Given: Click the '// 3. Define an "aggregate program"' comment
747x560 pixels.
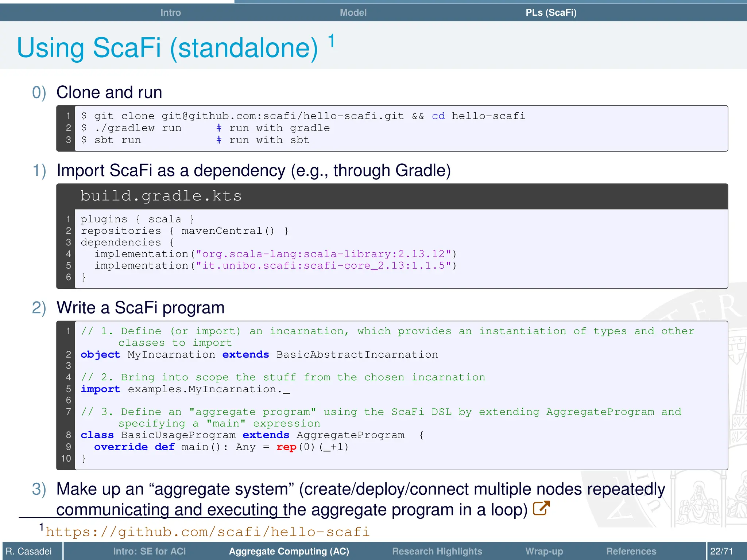Looking at the screenshot, I should click(x=381, y=417).
